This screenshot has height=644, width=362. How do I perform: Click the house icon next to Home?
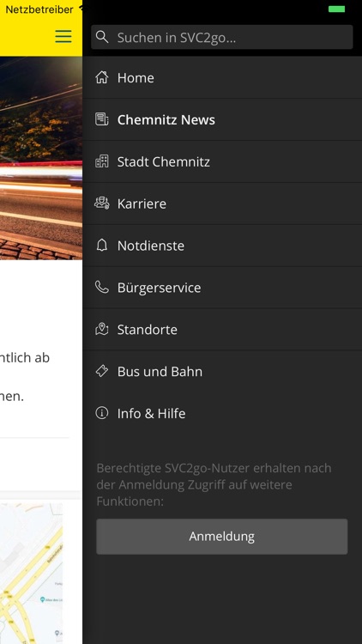click(102, 77)
